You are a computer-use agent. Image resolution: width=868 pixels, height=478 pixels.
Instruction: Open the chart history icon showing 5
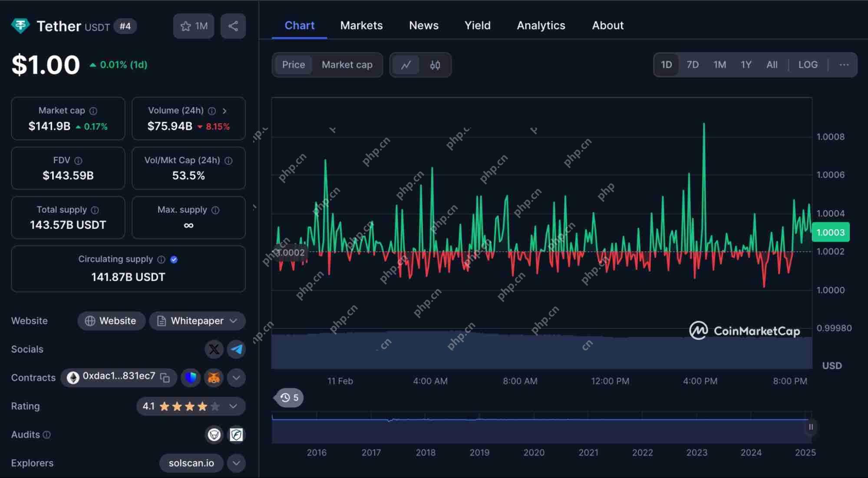(x=288, y=397)
